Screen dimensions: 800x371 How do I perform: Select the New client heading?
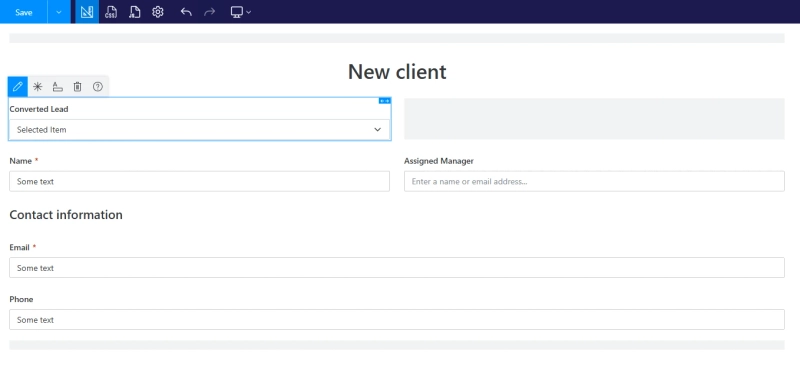pyautogui.click(x=397, y=71)
